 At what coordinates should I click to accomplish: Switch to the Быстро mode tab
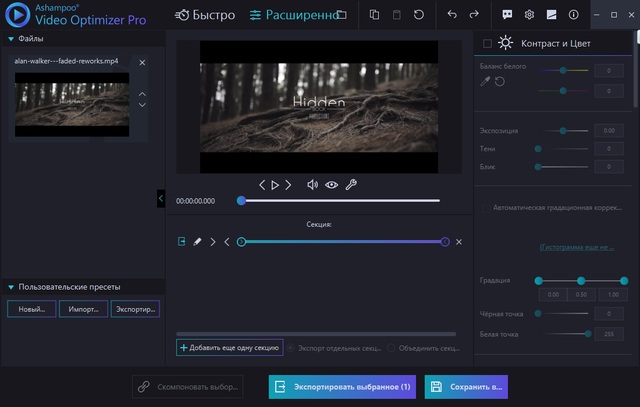[x=205, y=15]
